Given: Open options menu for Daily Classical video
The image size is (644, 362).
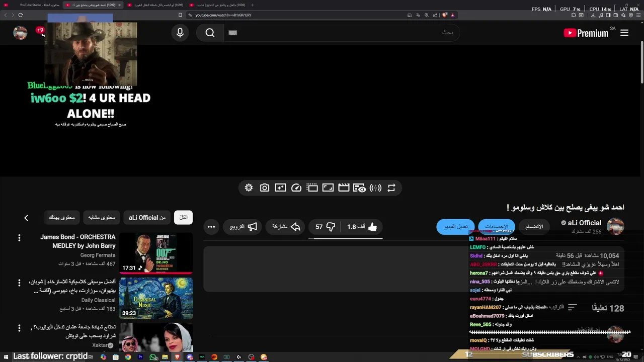Looking at the screenshot, I should point(19,283).
